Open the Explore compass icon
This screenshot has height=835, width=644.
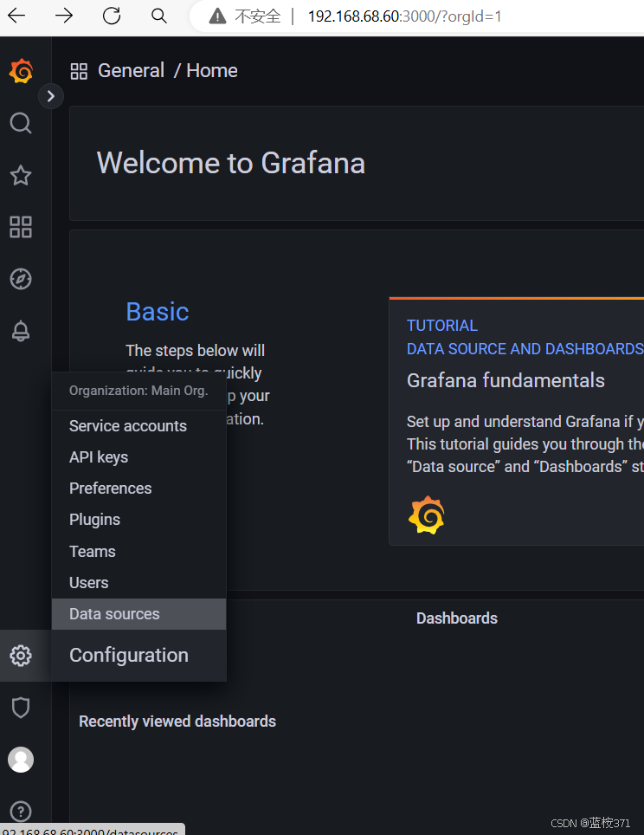21,279
